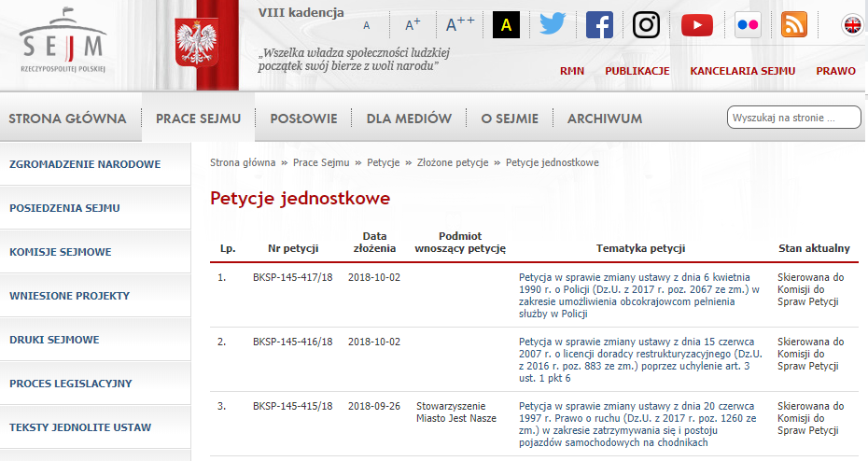Enable high-contrast yellow A mode

pyautogui.click(x=506, y=25)
